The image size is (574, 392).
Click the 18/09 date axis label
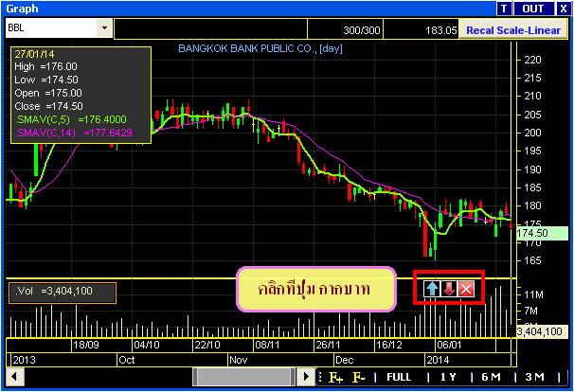coord(85,345)
